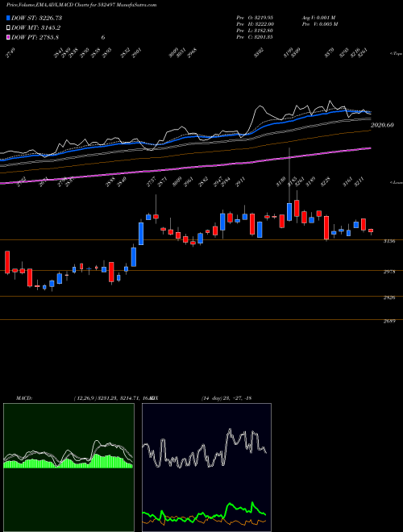Click the 2826 price level label

pos(389,298)
